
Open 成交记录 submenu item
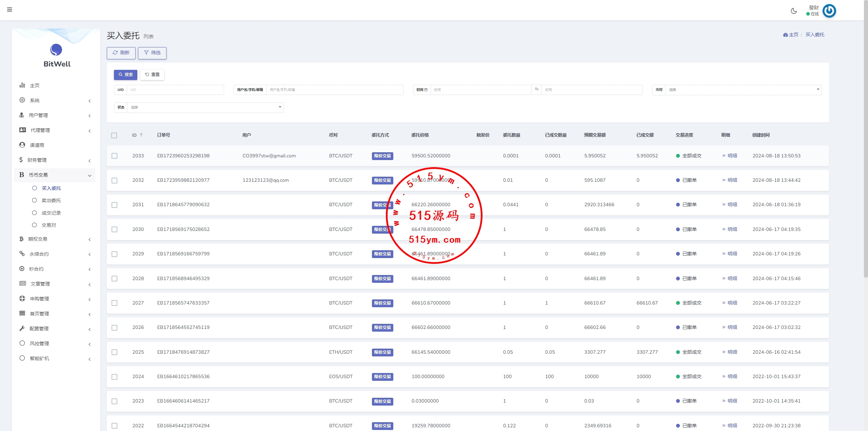tap(51, 213)
